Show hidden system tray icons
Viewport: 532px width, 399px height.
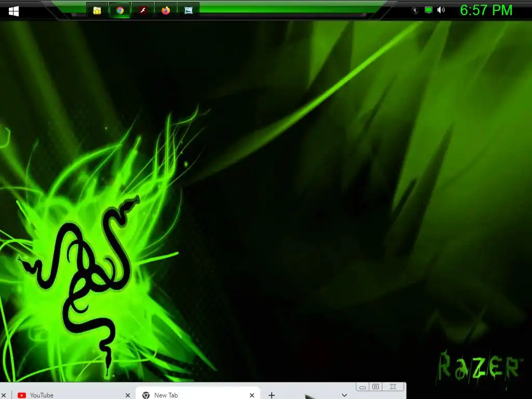coord(415,10)
